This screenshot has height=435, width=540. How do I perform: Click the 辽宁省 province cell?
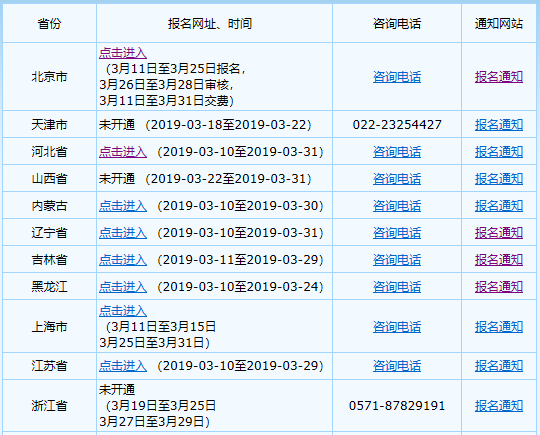click(x=49, y=233)
